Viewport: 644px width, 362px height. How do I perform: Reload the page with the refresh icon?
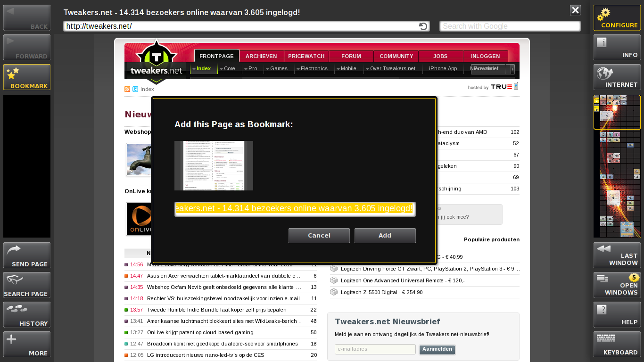[x=423, y=26]
